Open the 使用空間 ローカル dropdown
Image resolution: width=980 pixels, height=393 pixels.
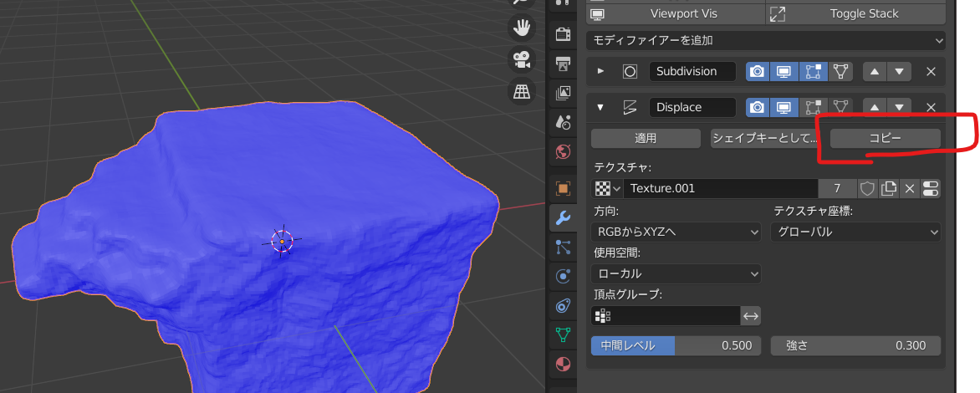676,273
